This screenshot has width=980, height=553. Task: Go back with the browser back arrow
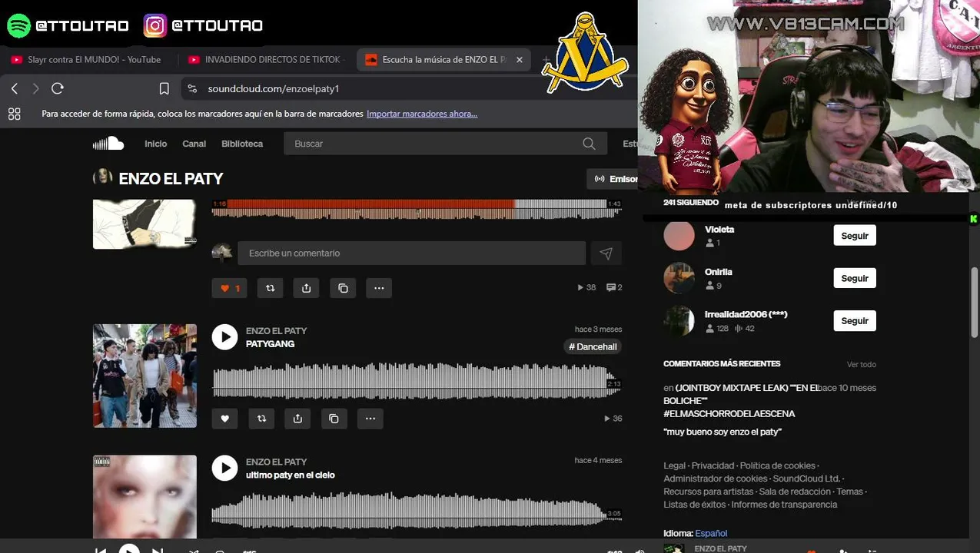pos(15,88)
